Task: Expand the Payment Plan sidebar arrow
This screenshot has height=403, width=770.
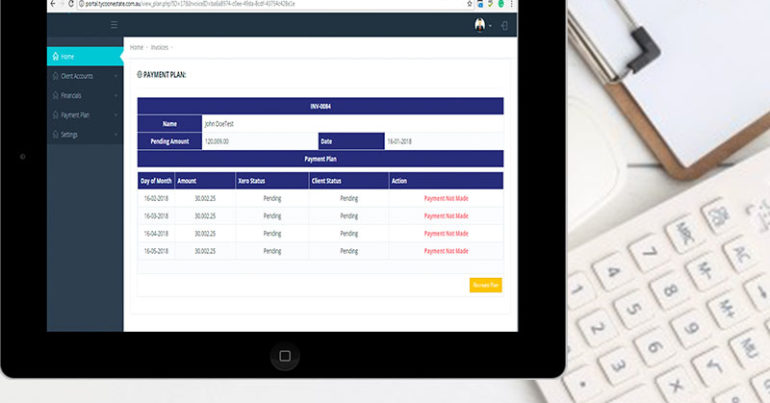Action: [116, 115]
